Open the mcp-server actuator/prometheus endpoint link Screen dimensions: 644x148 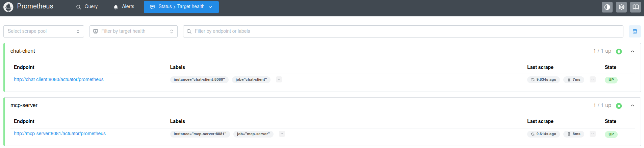point(60,133)
